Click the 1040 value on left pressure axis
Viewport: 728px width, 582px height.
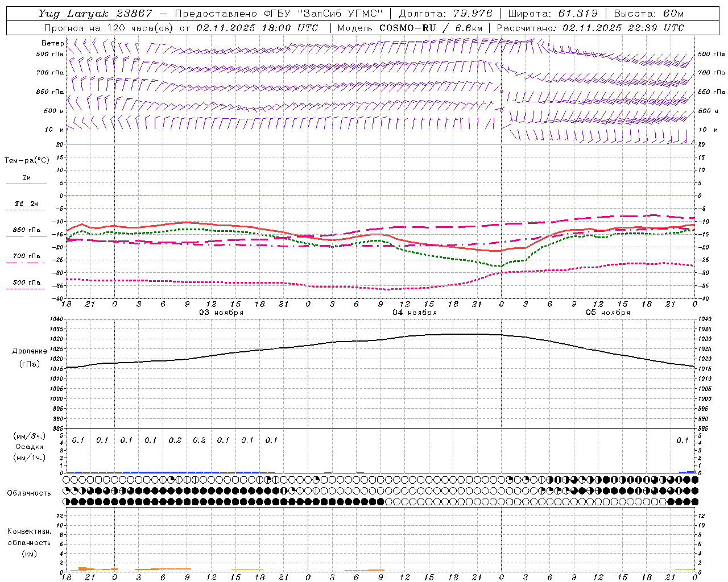[x=57, y=319]
